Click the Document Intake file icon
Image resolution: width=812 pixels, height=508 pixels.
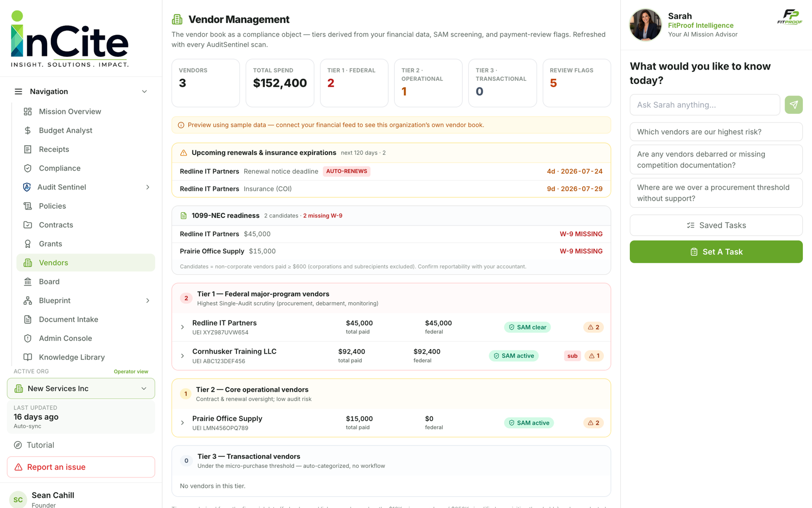[x=28, y=320]
